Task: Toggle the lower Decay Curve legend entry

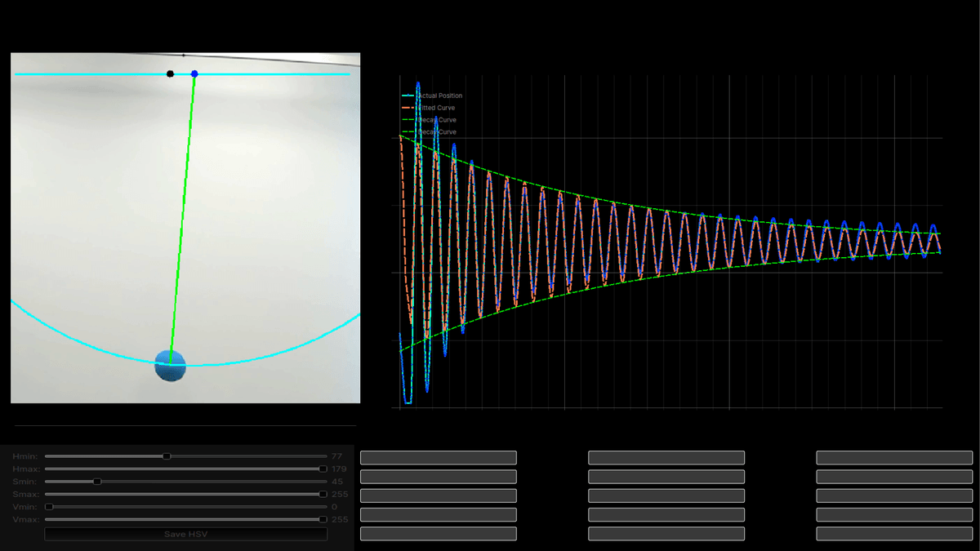Action: (x=437, y=131)
